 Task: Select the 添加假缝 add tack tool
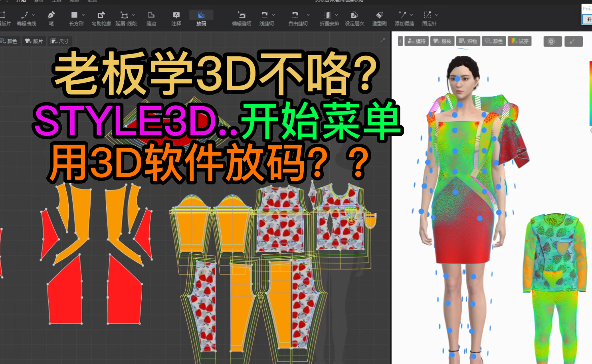pyautogui.click(x=404, y=19)
